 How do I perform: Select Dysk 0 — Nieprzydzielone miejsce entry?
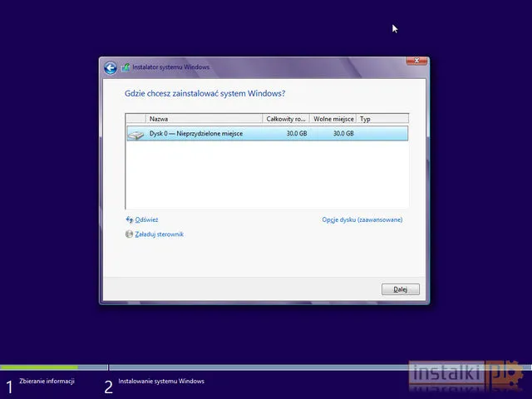[196, 134]
